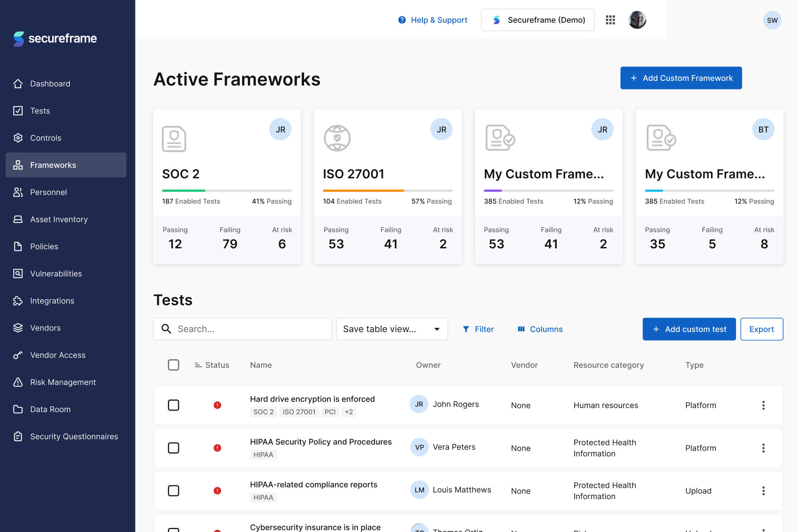Open Controls from the sidebar
This screenshot has width=798, height=532.
(46, 138)
